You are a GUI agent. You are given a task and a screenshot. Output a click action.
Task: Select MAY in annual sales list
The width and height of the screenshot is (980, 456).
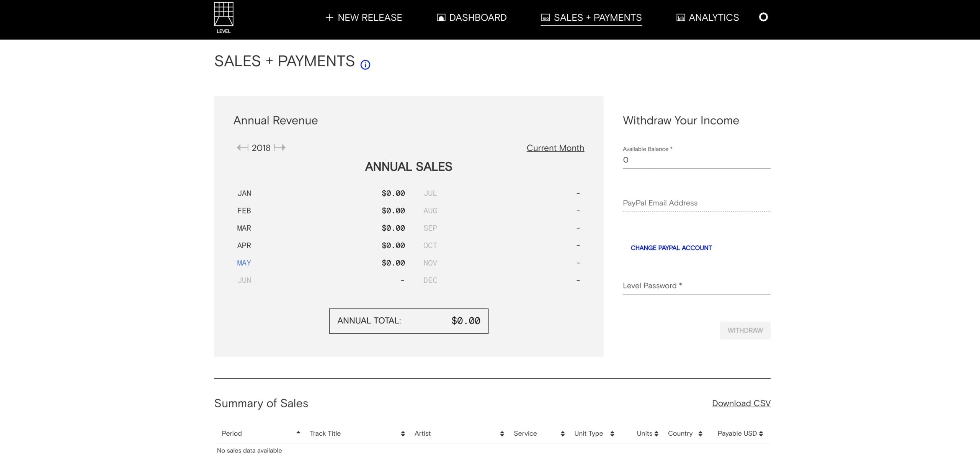pos(244,263)
